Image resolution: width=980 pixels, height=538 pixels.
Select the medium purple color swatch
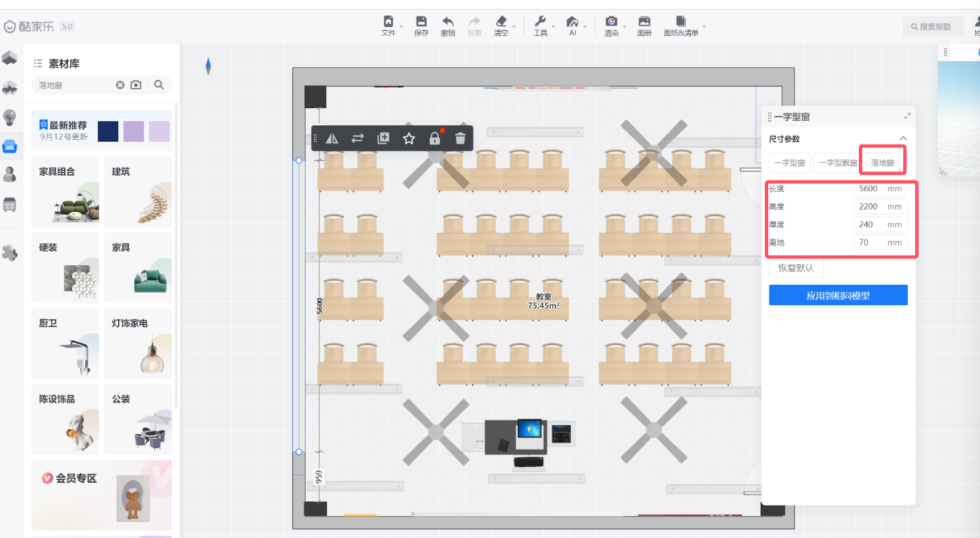134,131
